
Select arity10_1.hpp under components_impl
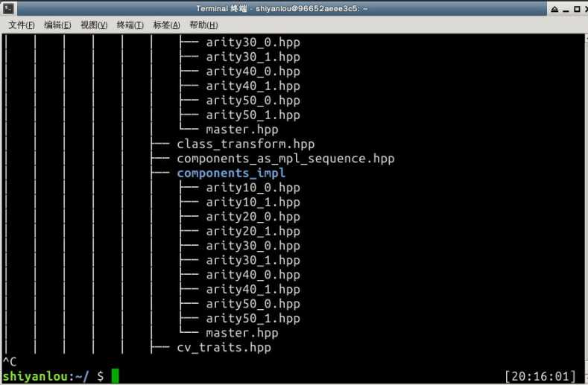pyautogui.click(x=253, y=203)
